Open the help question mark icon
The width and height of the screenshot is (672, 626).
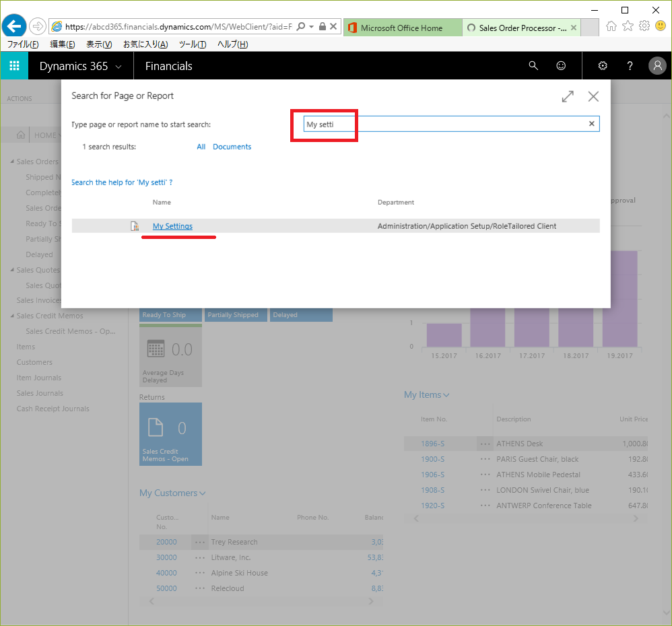(630, 65)
